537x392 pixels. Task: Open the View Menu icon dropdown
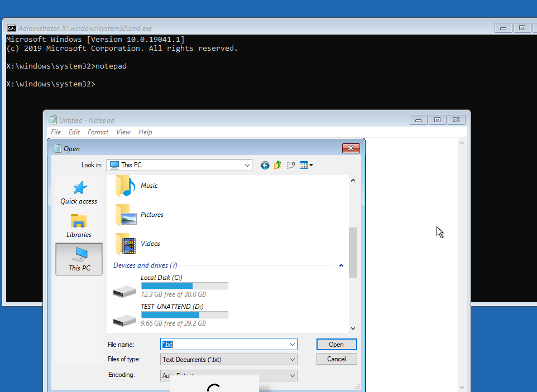tap(306, 165)
